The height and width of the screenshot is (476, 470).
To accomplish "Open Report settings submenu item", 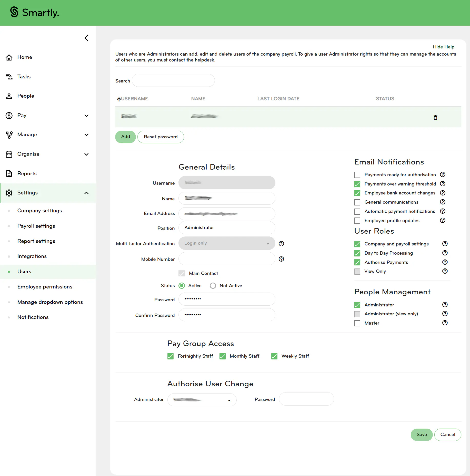I will click(36, 241).
